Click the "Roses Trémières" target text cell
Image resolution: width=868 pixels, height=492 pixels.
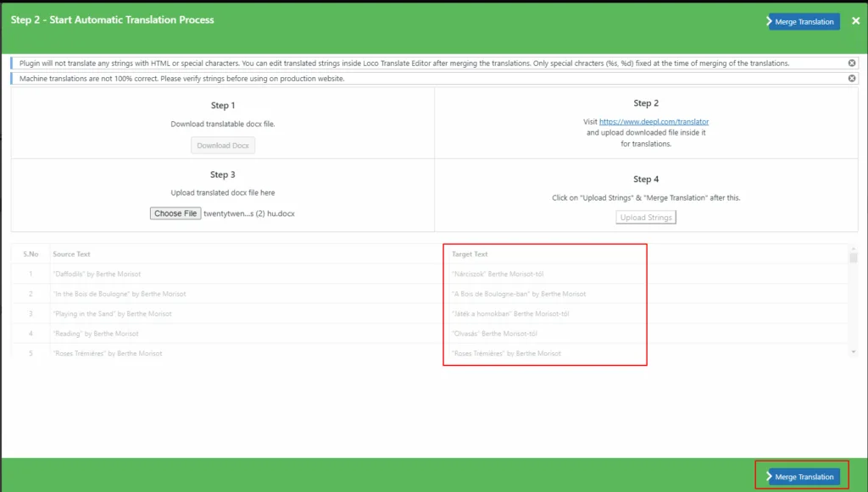(506, 353)
